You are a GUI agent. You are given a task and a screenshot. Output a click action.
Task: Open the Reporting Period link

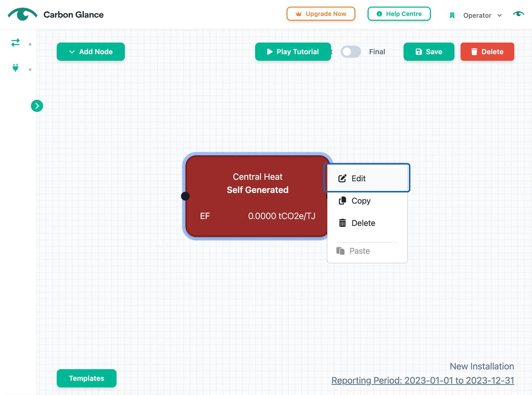pos(423,381)
